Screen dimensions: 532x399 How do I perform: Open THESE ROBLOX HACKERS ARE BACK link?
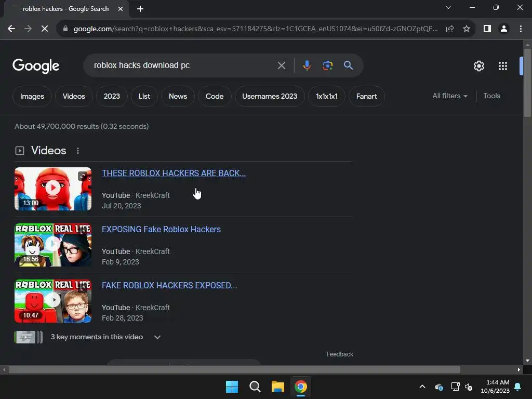[174, 173]
